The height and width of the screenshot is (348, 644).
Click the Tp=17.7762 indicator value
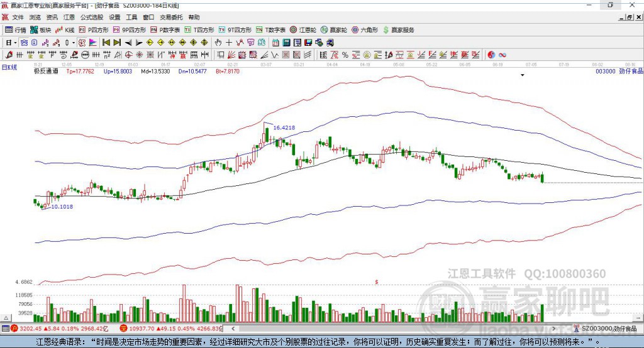click(x=80, y=71)
